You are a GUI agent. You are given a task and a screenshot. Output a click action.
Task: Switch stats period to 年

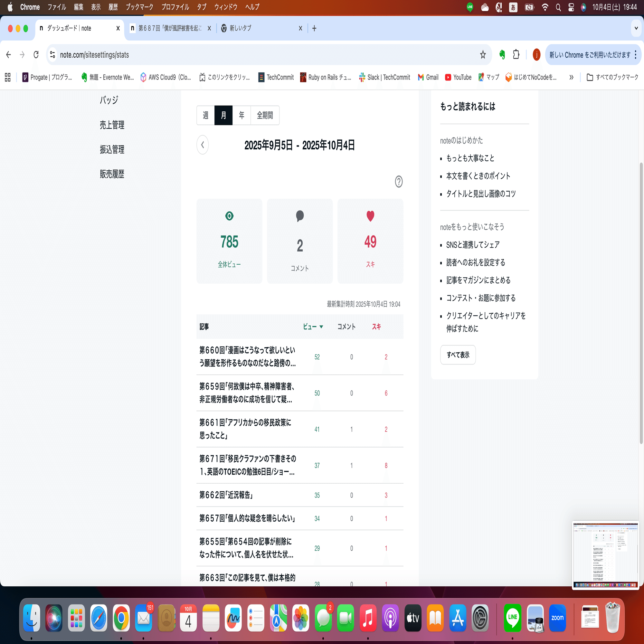click(x=241, y=115)
